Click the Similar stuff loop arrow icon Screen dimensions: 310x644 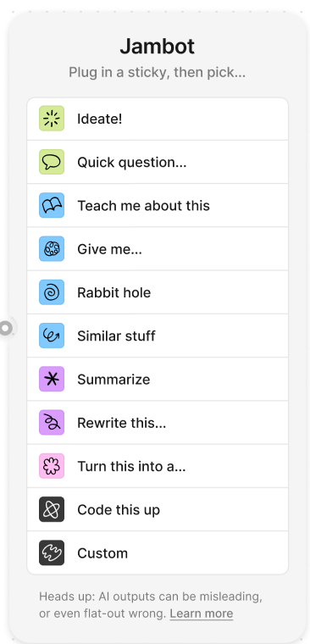[52, 336]
